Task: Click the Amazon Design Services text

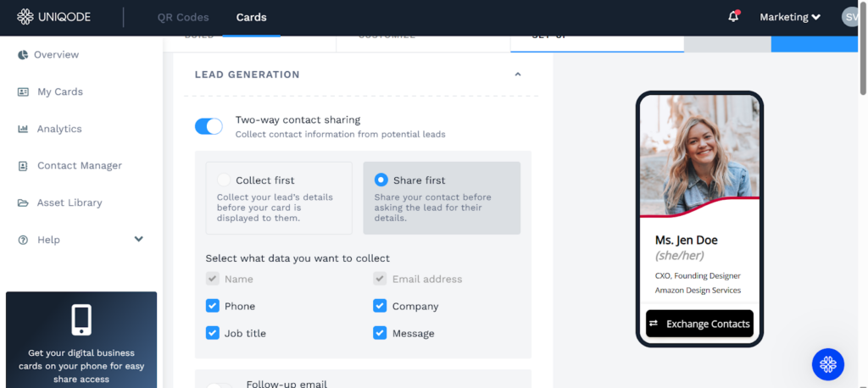Action: click(698, 290)
